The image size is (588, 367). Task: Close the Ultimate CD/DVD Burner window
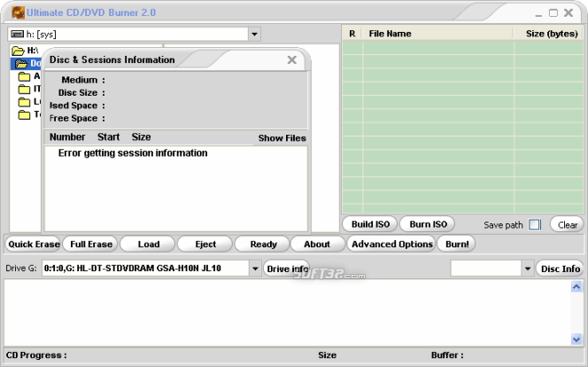569,12
